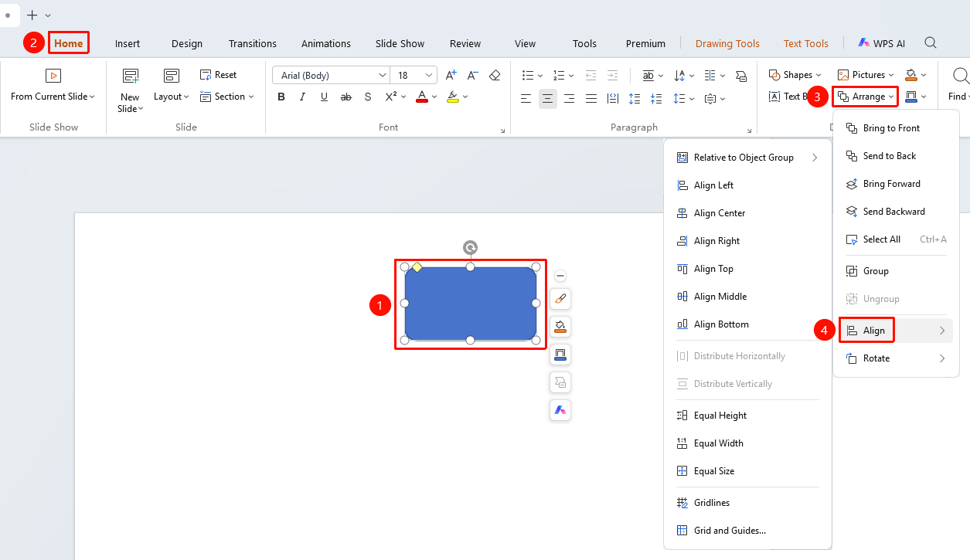Image resolution: width=970 pixels, height=560 pixels.
Task: Open the Arrange button menu
Action: (866, 97)
